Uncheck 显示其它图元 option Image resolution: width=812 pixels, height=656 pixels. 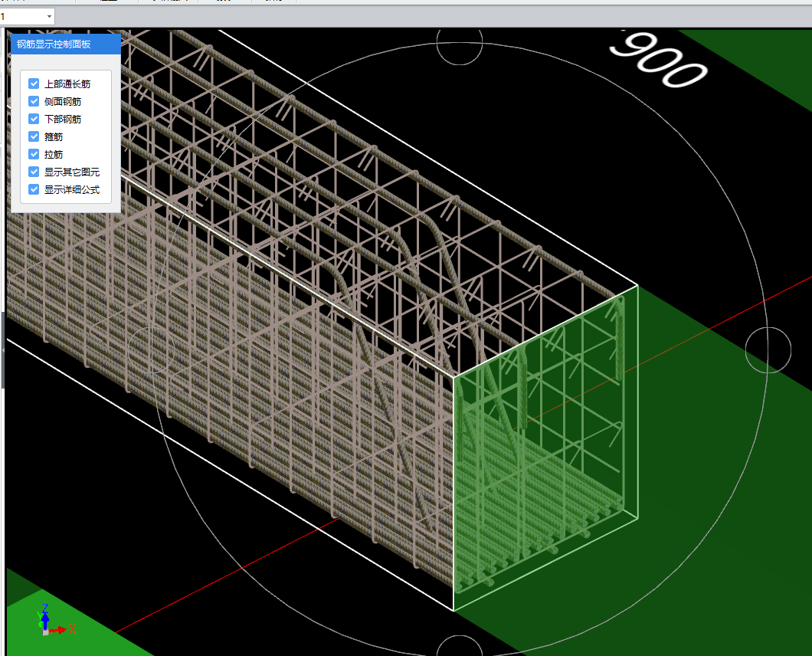pos(34,172)
